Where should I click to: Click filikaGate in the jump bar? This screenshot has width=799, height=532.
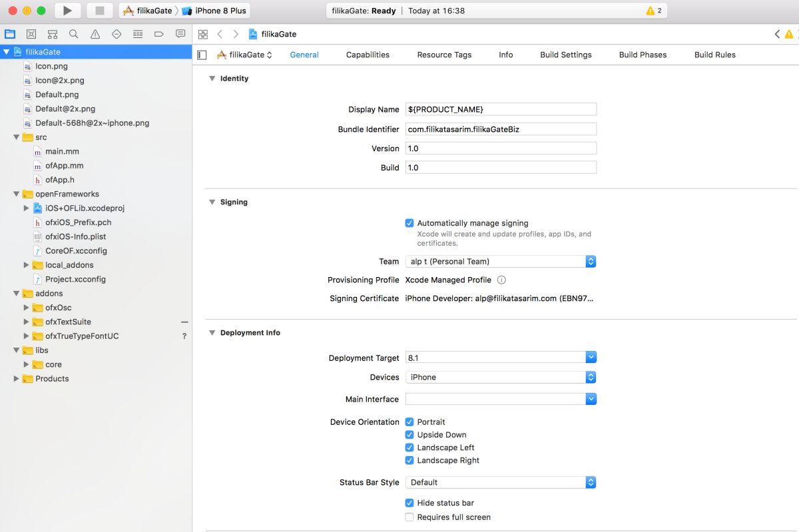click(x=272, y=34)
